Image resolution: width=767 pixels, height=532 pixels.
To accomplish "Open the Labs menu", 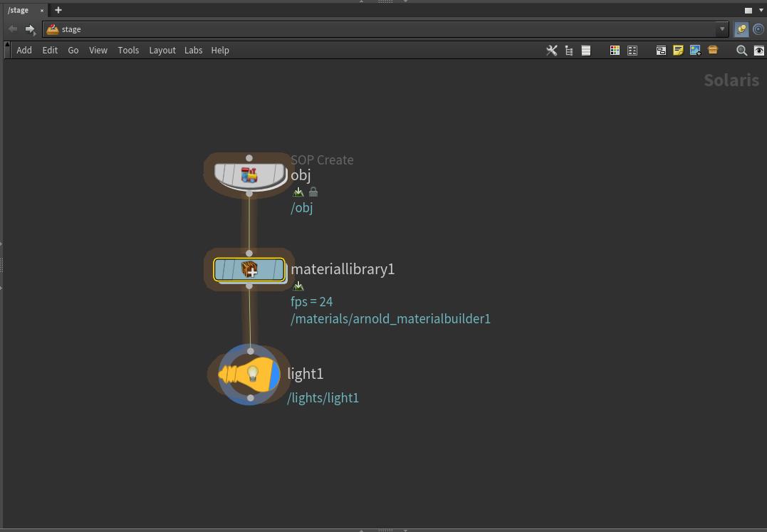I will click(x=193, y=51).
